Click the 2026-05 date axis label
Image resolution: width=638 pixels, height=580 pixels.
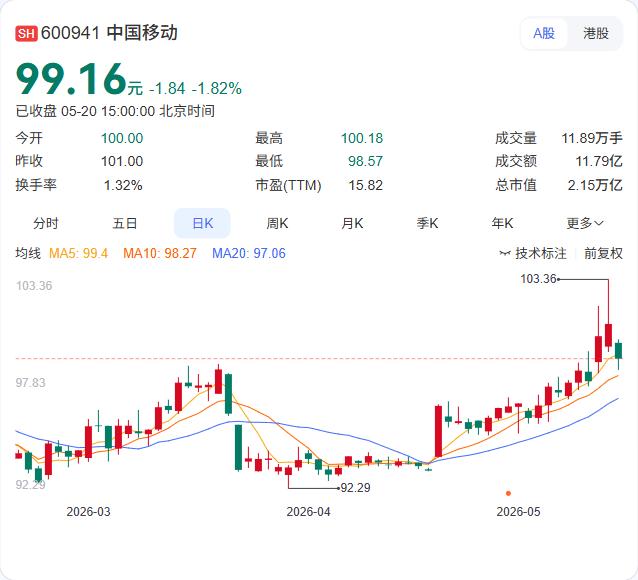coord(518,512)
